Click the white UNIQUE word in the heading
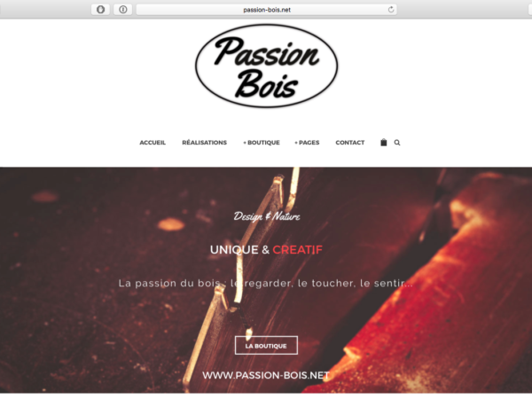This screenshot has width=532, height=399. point(234,250)
